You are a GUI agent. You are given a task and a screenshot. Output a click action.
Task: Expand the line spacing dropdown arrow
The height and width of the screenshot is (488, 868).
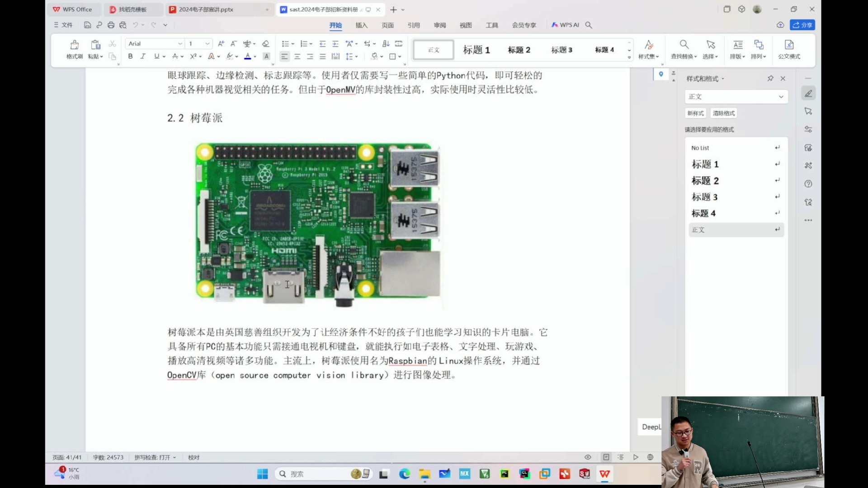click(357, 57)
